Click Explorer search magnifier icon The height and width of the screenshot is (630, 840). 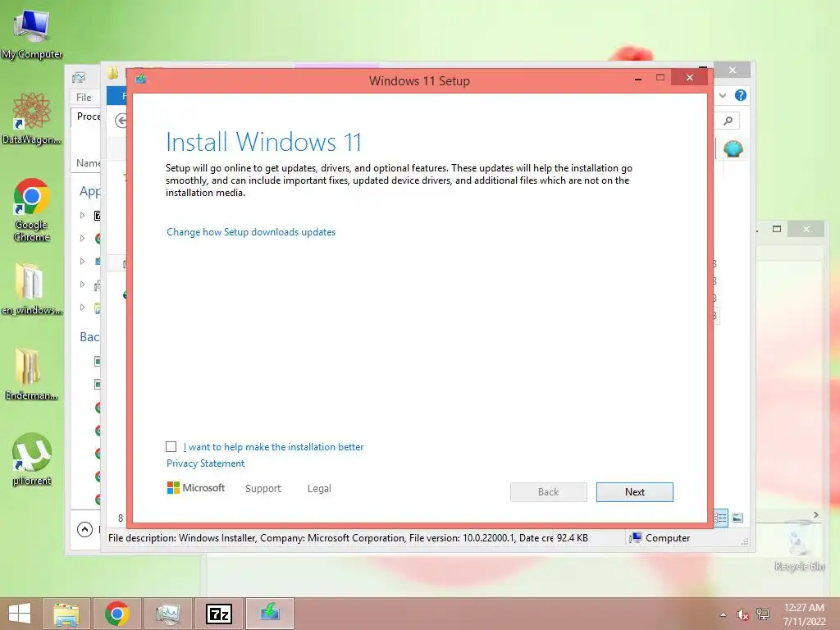tap(728, 121)
